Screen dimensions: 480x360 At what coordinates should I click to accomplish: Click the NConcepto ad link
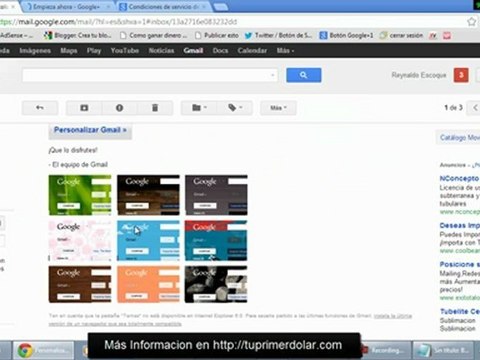click(x=460, y=179)
